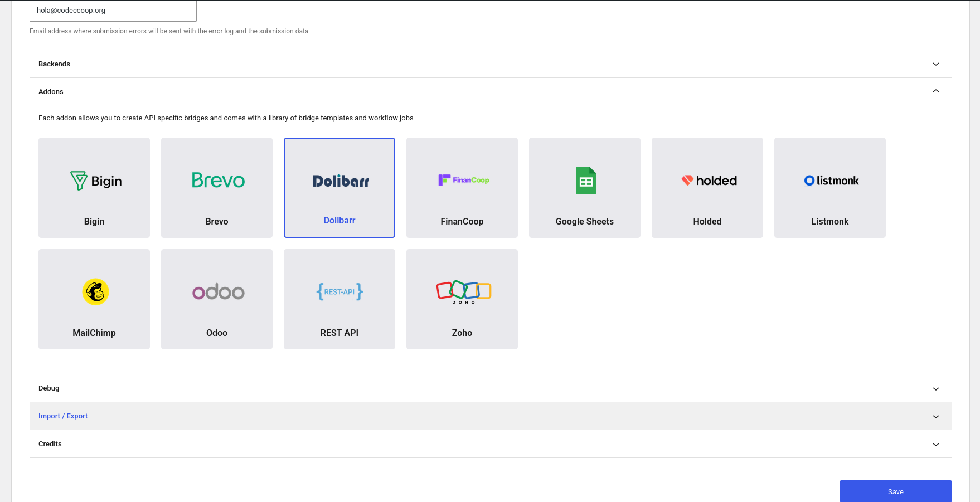
Task: Select the Bigin addon icon
Action: coord(94,181)
